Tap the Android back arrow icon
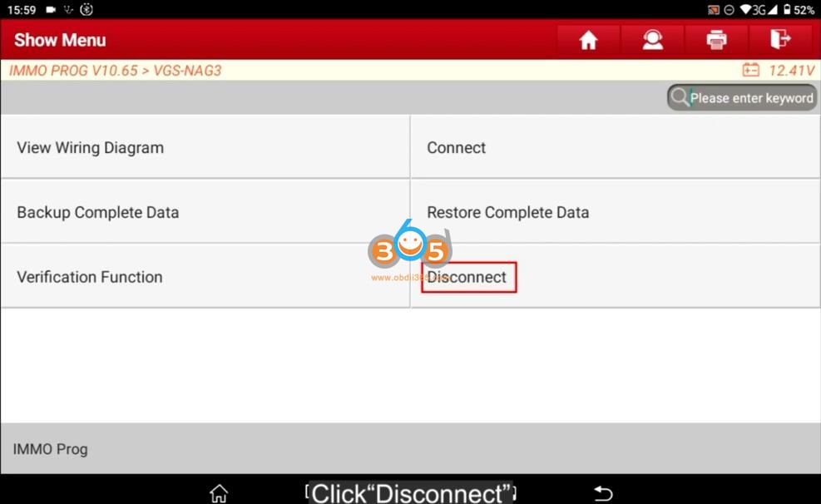 [603, 493]
